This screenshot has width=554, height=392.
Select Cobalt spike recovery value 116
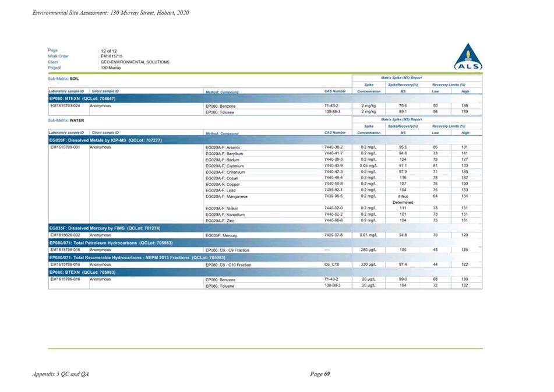[x=403, y=178]
